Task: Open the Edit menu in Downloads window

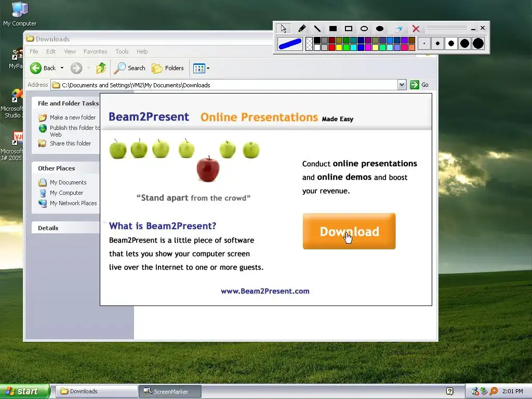Action: (x=51, y=51)
